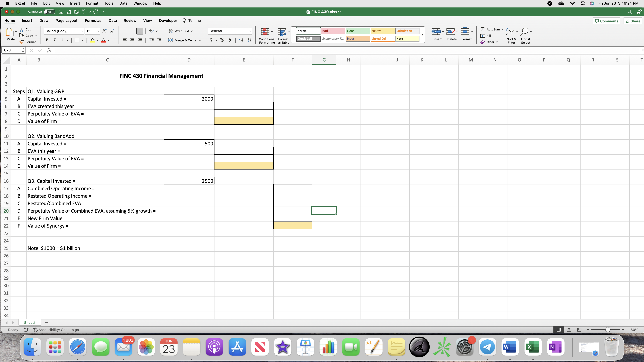The width and height of the screenshot is (644, 362).
Task: Click the Merge & Center icon
Action: tap(171, 40)
